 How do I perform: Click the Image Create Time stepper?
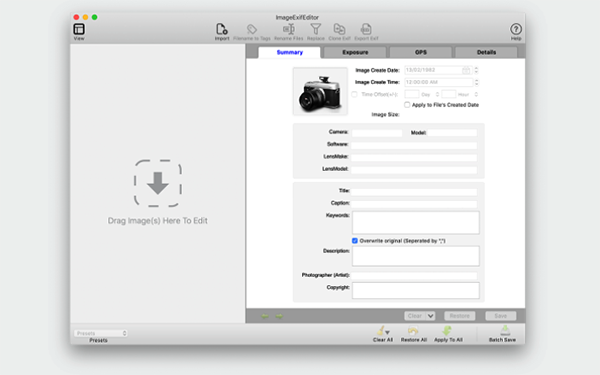476,82
